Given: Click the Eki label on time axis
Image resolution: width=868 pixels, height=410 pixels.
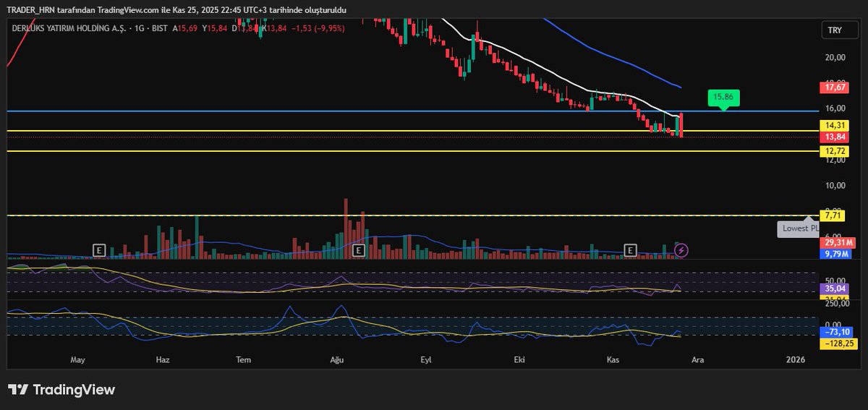Looking at the screenshot, I should (x=518, y=359).
